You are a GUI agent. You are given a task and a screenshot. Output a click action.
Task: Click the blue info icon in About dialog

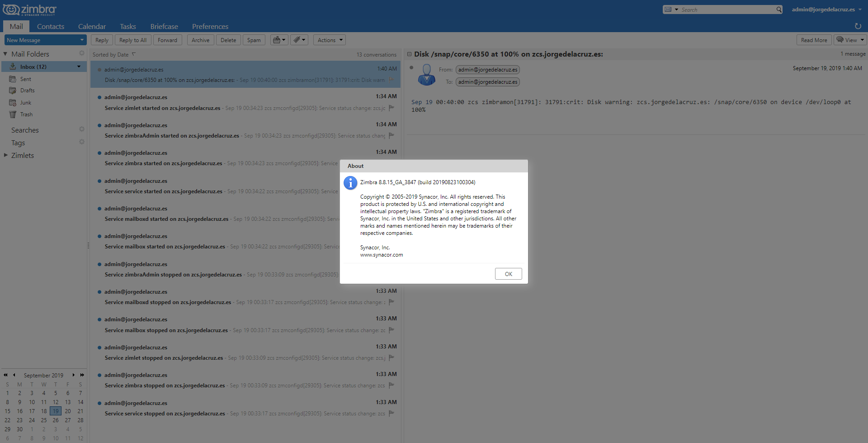[350, 183]
